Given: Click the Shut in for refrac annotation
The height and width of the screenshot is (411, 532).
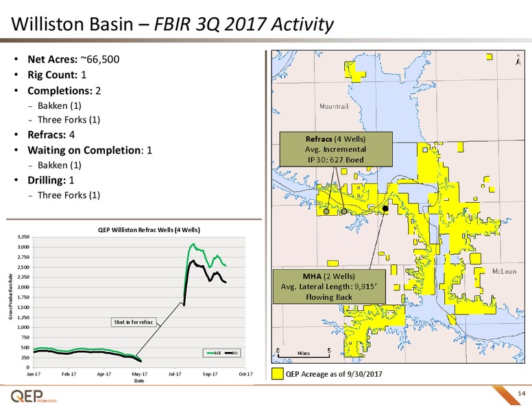Looking at the screenshot, I should (133, 322).
